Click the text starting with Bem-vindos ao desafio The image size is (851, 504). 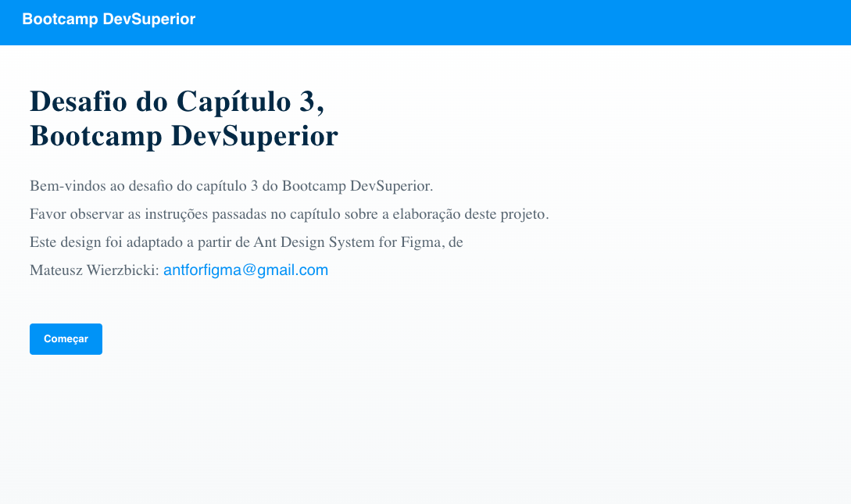click(231, 186)
